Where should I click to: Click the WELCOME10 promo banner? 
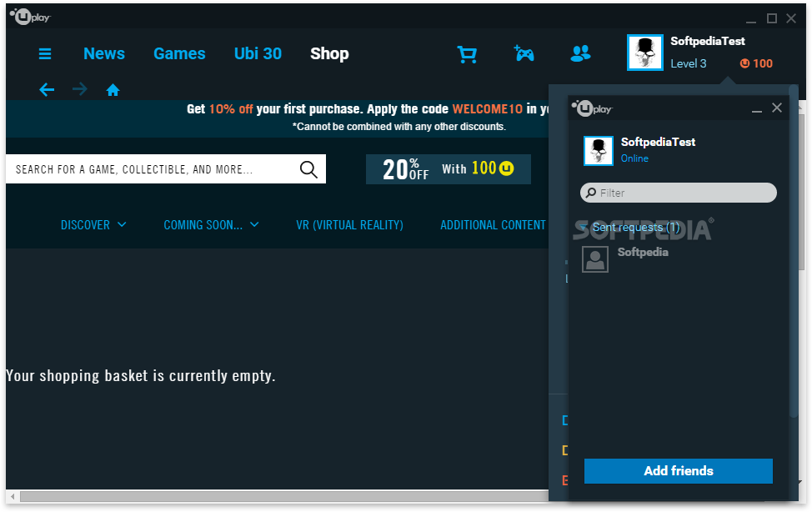coord(277,118)
